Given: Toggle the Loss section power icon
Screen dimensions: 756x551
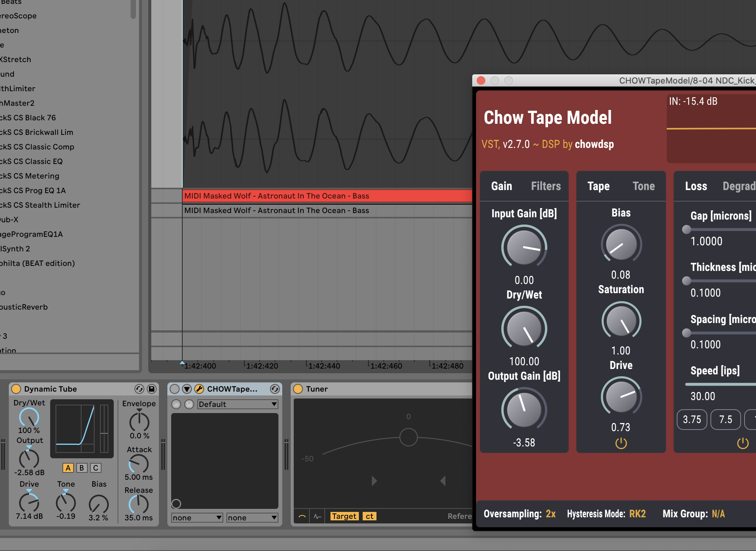Looking at the screenshot, I should point(743,443).
